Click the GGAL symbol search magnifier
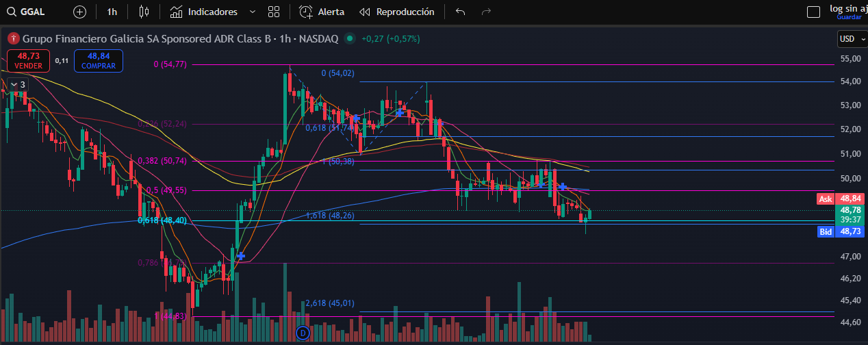 pyautogui.click(x=12, y=12)
